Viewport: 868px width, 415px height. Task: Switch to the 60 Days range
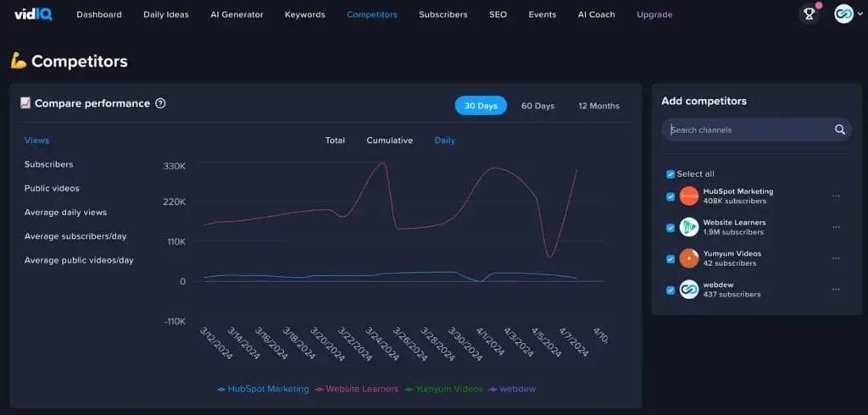pos(537,106)
